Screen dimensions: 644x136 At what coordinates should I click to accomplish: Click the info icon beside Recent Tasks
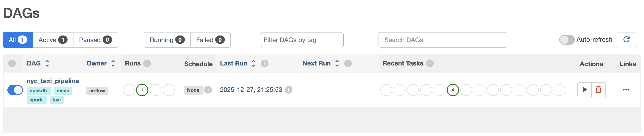pos(430,63)
